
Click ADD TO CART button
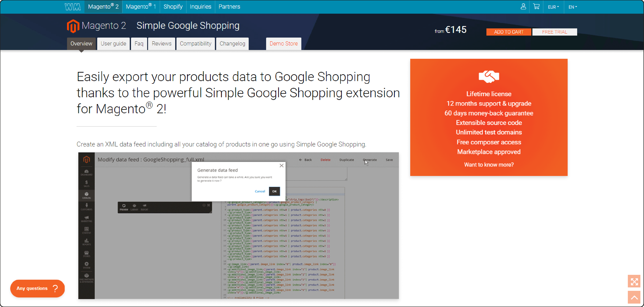click(x=509, y=32)
